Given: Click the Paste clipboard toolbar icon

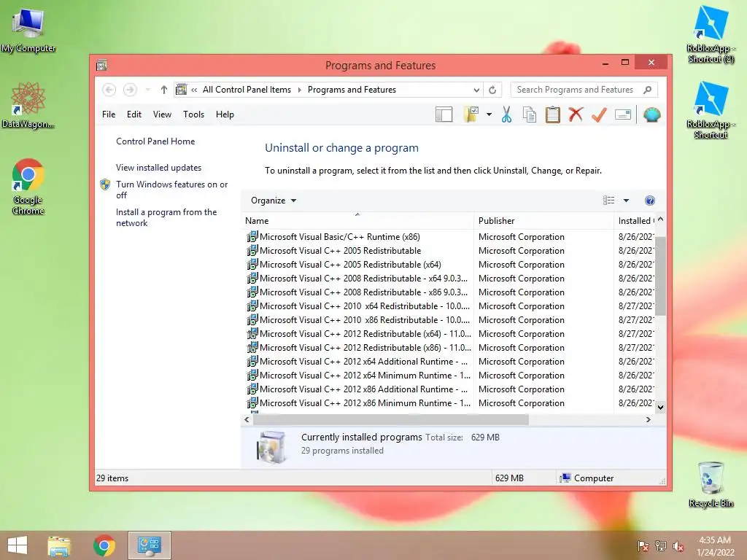Looking at the screenshot, I should (553, 114).
